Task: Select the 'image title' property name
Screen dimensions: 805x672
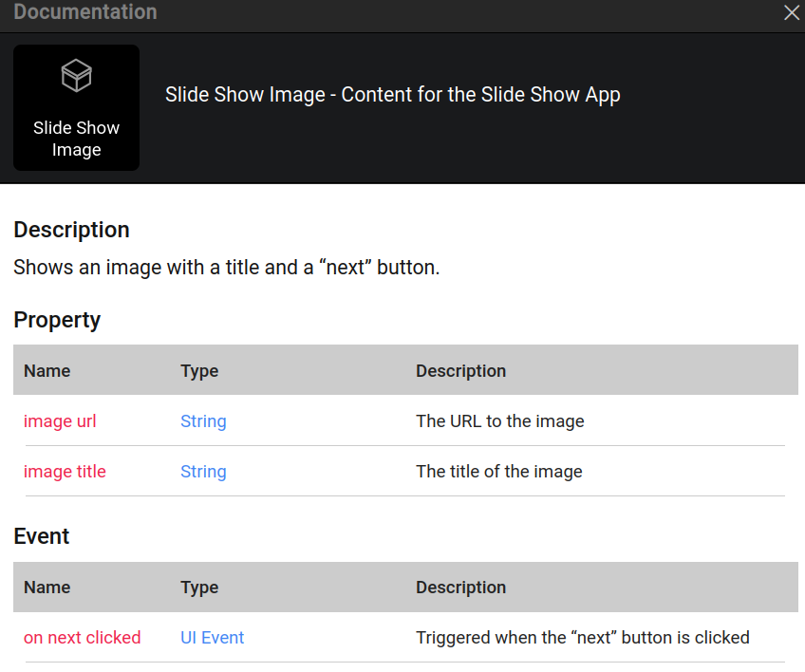Action: [65, 472]
